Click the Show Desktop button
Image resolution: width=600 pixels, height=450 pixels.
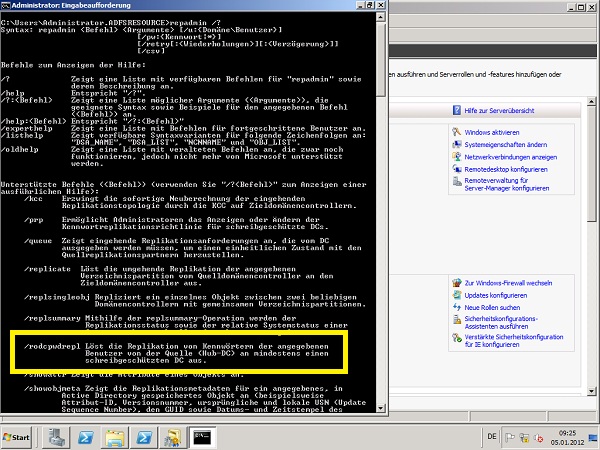click(594, 437)
